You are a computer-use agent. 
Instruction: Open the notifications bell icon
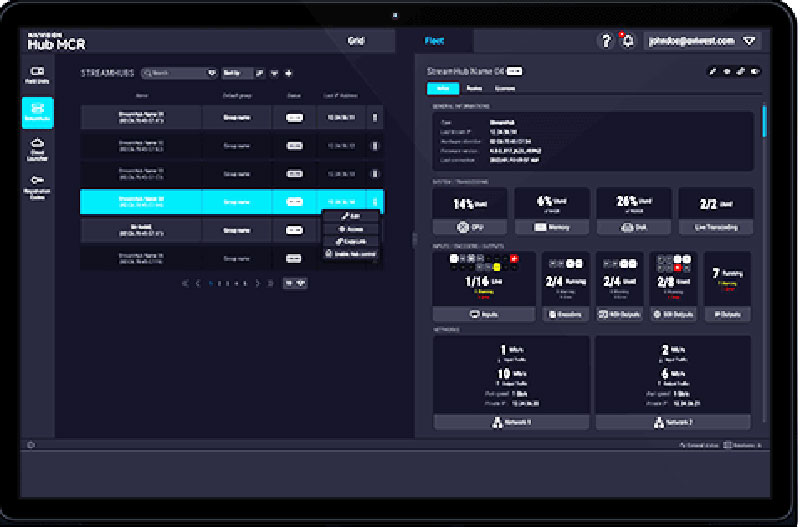pyautogui.click(x=628, y=41)
